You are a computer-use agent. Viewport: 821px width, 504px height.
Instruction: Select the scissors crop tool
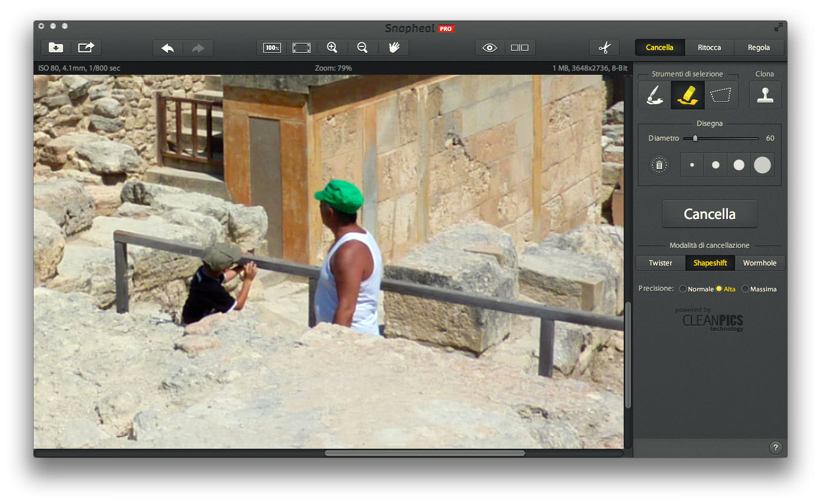tap(604, 48)
